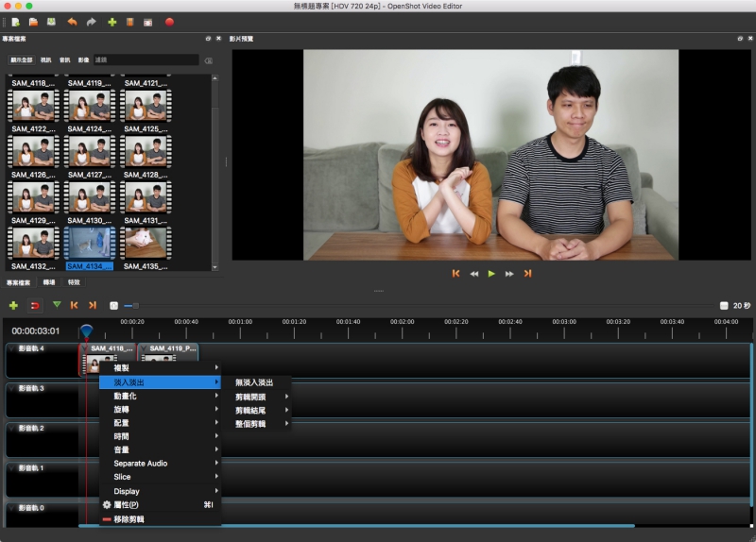Toggle the red magnet snapping button
This screenshot has width=756, height=542.
[x=35, y=305]
